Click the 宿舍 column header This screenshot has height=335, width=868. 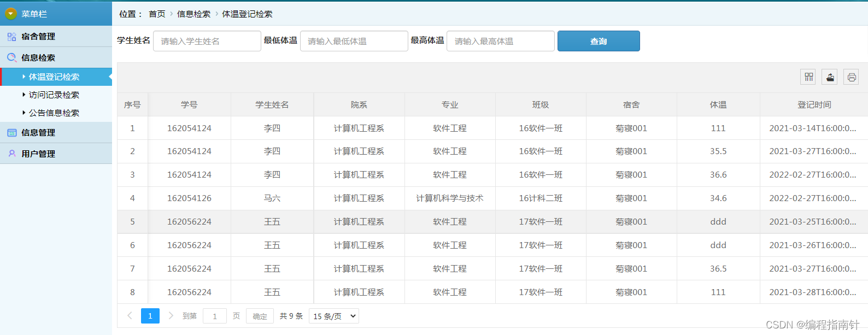(x=631, y=105)
